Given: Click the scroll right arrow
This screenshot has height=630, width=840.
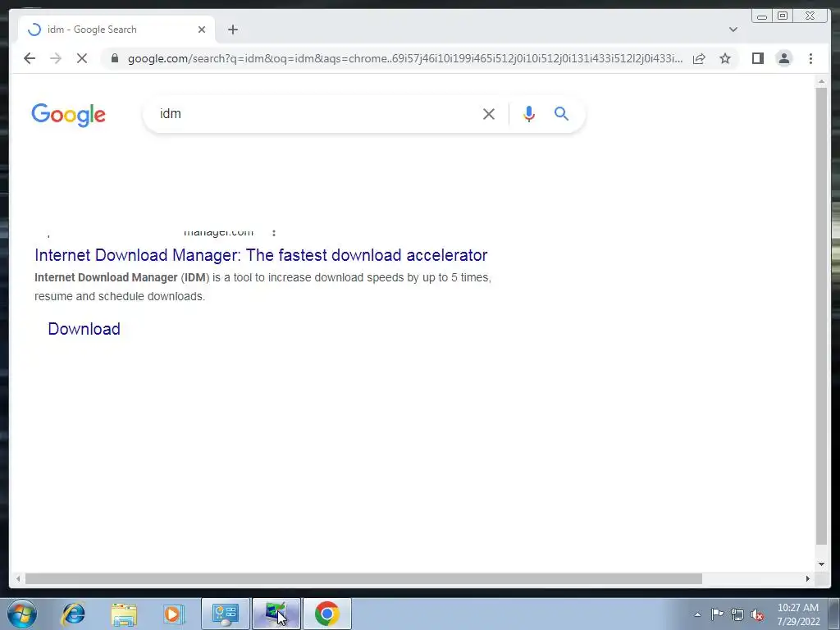Looking at the screenshot, I should click(807, 578).
